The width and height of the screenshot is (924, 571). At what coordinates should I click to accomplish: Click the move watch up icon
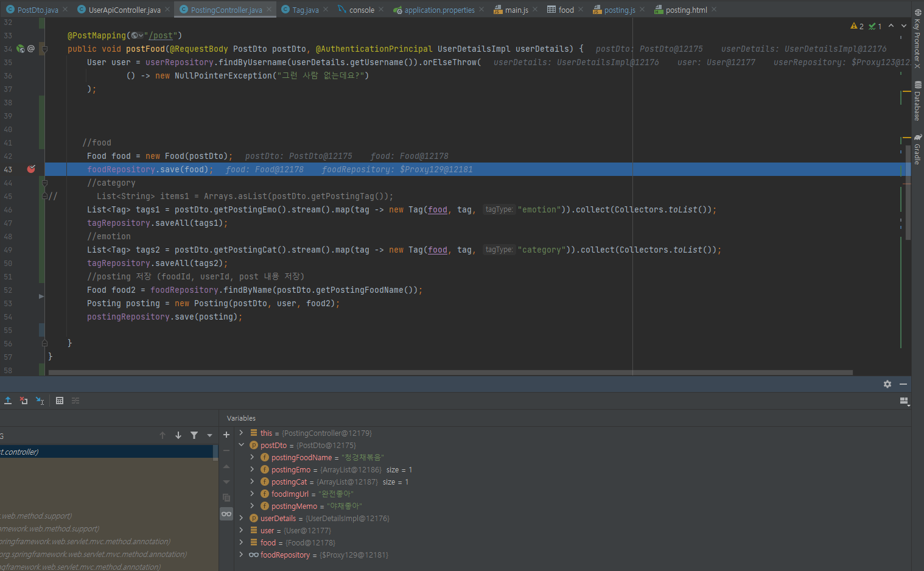(226, 466)
